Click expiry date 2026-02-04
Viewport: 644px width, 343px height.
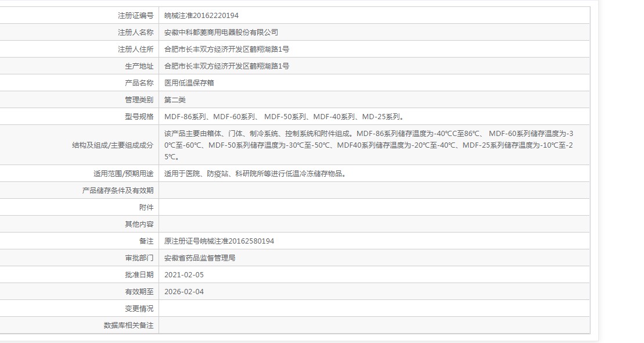[x=184, y=292]
